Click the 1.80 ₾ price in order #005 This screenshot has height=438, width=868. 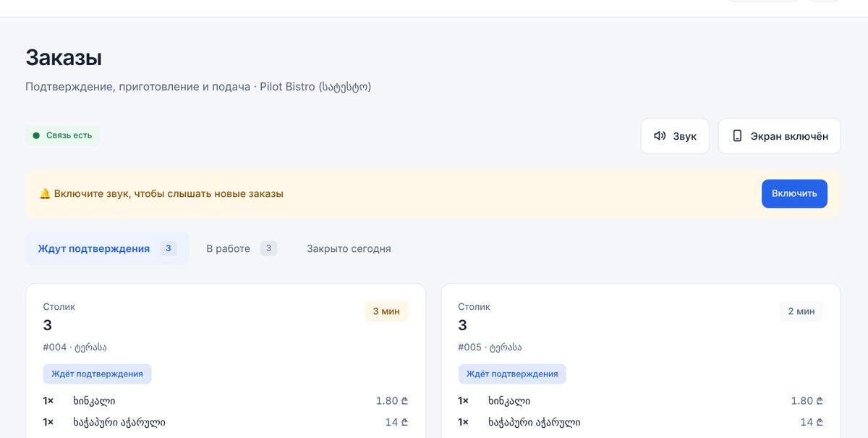pos(807,401)
